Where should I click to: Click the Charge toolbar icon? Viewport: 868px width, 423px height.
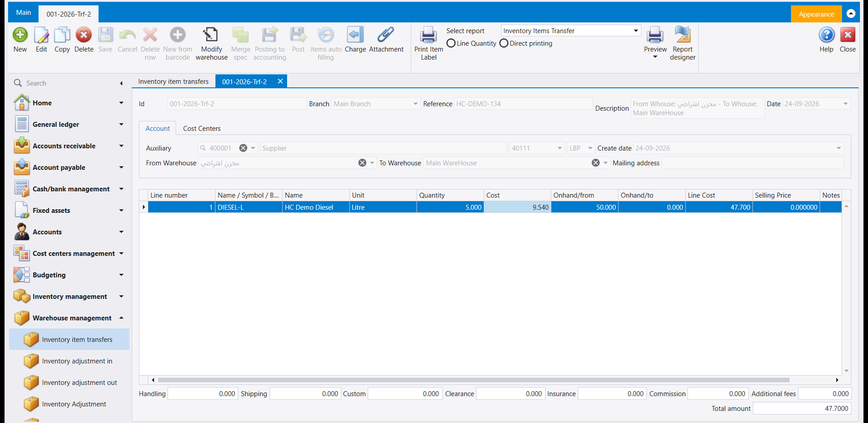pos(355,35)
